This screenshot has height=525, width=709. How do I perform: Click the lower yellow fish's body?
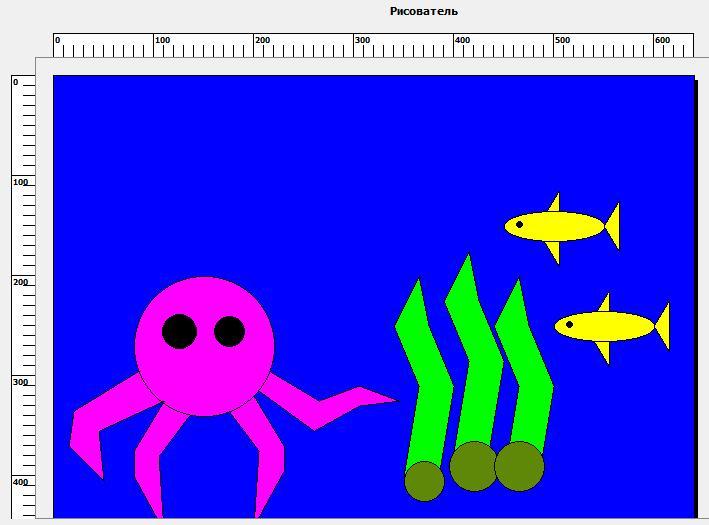(x=605, y=326)
